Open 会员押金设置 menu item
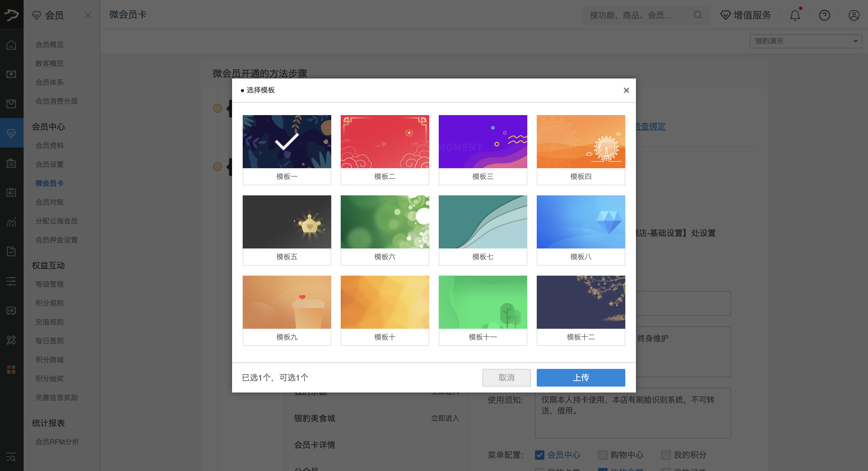The image size is (868, 471). tap(57, 240)
